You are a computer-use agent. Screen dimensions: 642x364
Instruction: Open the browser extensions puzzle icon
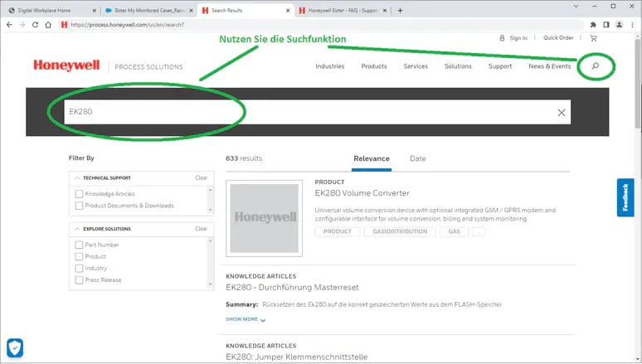[x=593, y=25]
